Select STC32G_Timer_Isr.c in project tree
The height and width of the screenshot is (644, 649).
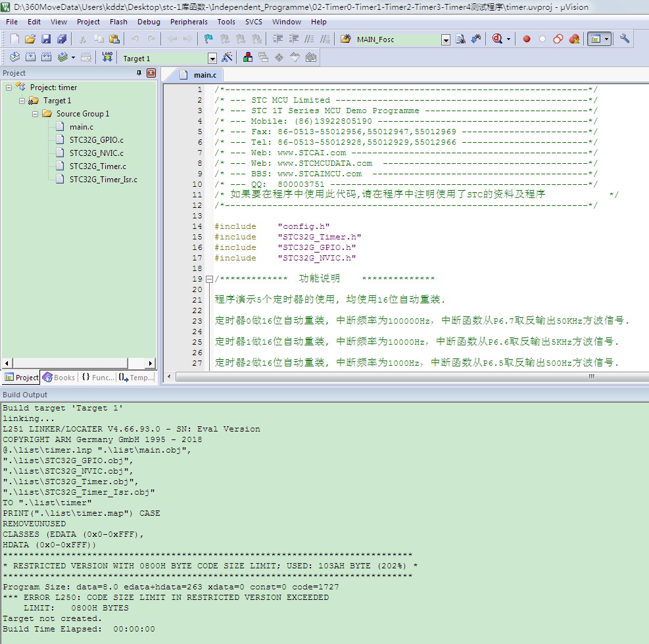click(103, 180)
